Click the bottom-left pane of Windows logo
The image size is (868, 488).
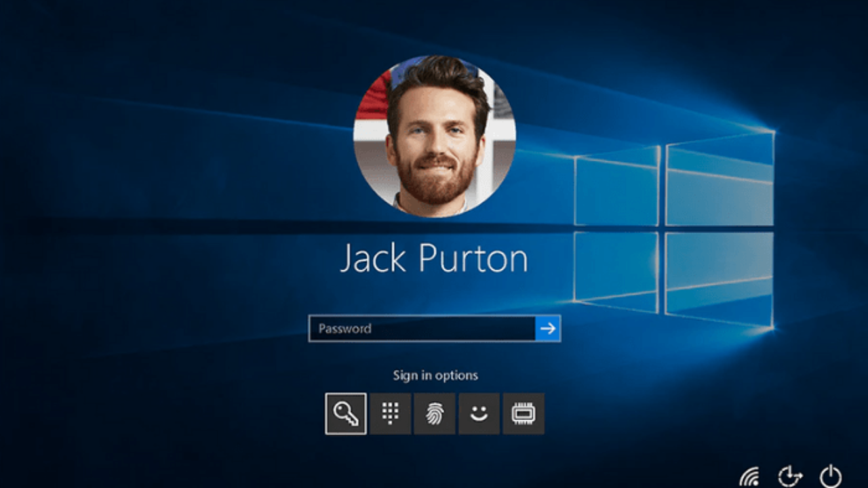tap(616, 271)
